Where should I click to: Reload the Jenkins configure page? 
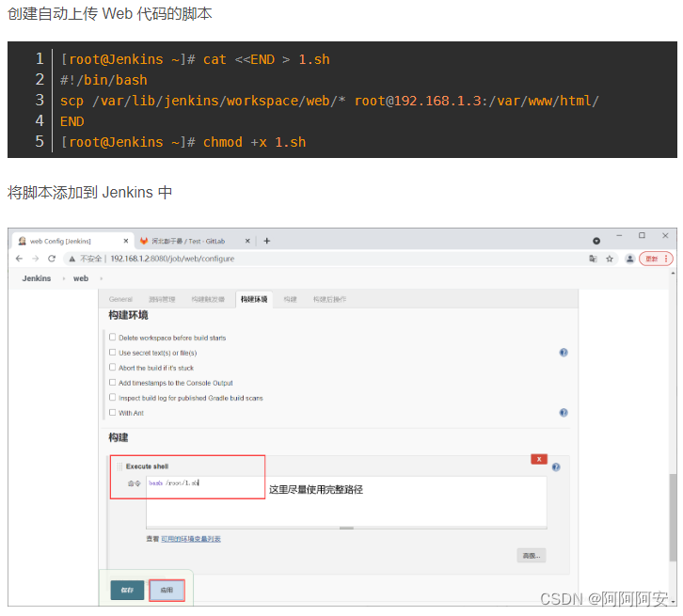coord(52,259)
